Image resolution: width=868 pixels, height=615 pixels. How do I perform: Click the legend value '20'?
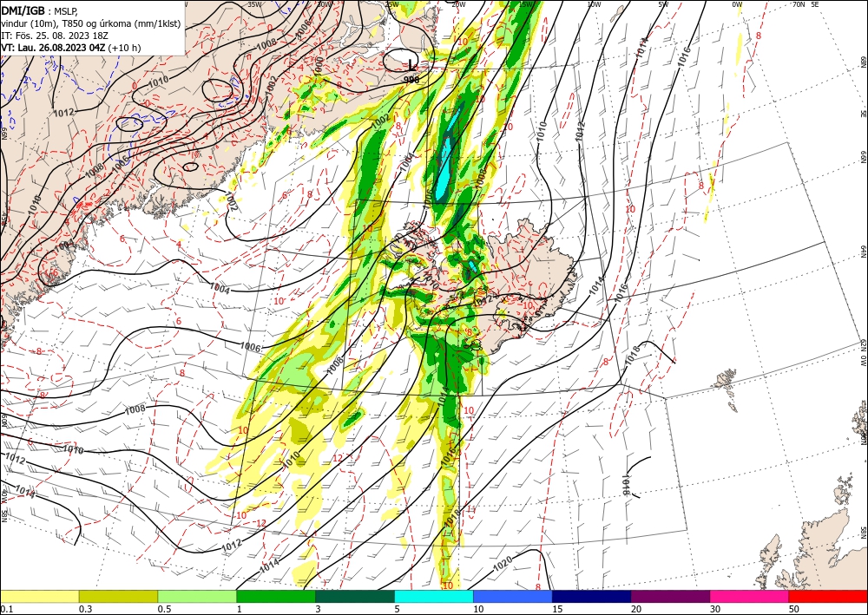[636, 609]
